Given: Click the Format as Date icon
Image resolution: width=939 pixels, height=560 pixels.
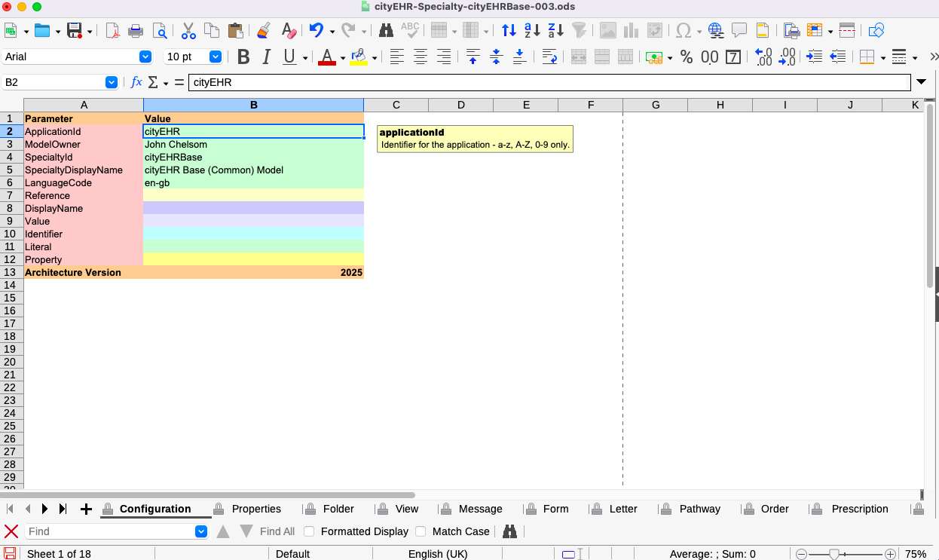Looking at the screenshot, I should point(733,57).
